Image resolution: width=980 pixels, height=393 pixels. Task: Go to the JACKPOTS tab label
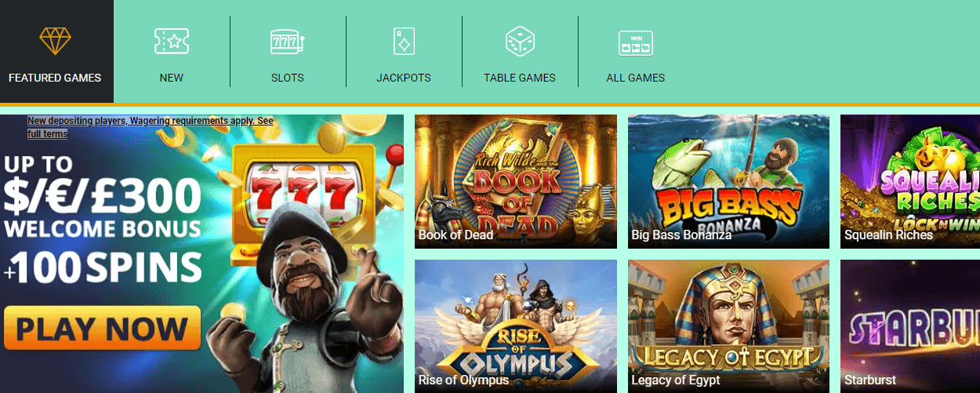404,78
